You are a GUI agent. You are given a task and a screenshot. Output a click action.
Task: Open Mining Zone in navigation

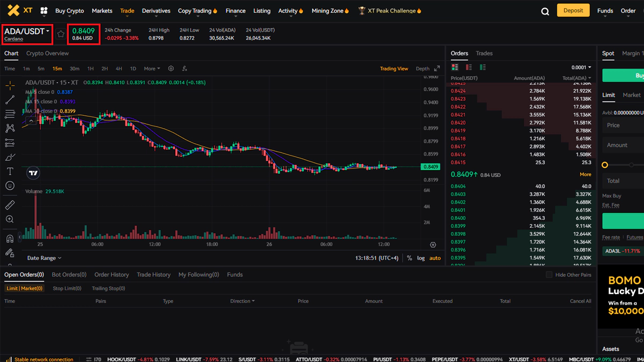coord(331,11)
